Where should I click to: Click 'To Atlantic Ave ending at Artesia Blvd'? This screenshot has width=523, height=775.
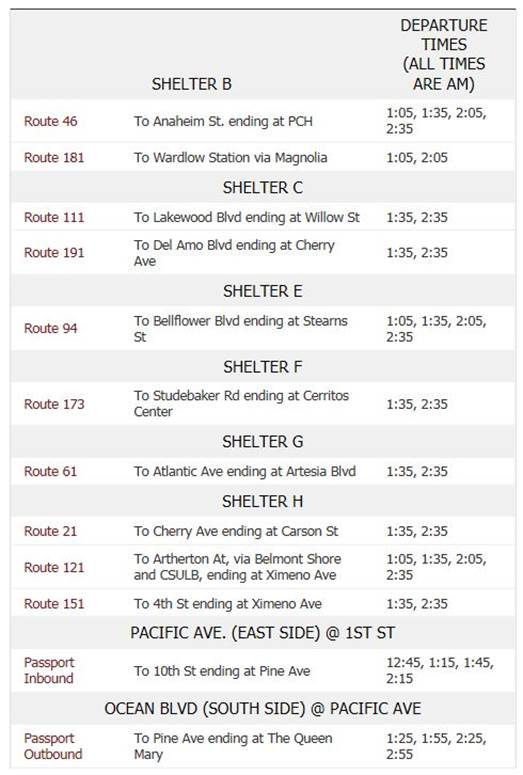coord(245,472)
